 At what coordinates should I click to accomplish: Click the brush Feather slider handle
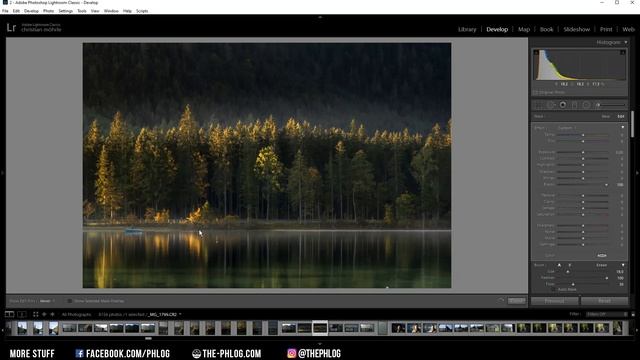click(x=607, y=278)
